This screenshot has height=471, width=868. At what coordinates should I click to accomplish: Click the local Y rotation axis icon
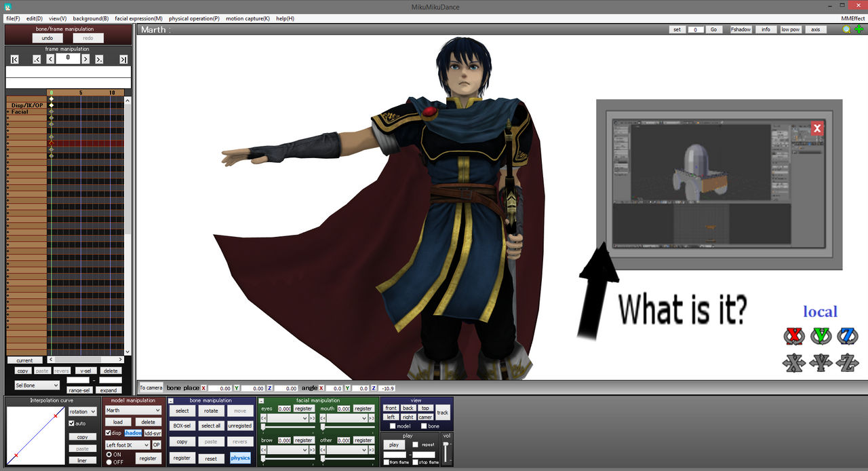pos(821,335)
